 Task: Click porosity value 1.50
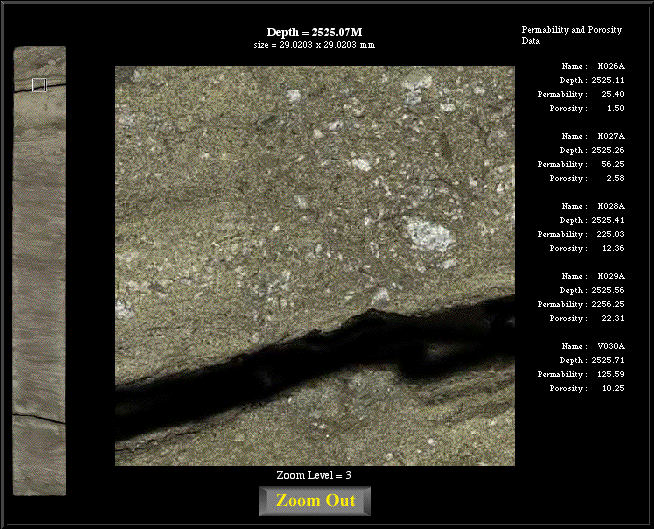(x=616, y=108)
